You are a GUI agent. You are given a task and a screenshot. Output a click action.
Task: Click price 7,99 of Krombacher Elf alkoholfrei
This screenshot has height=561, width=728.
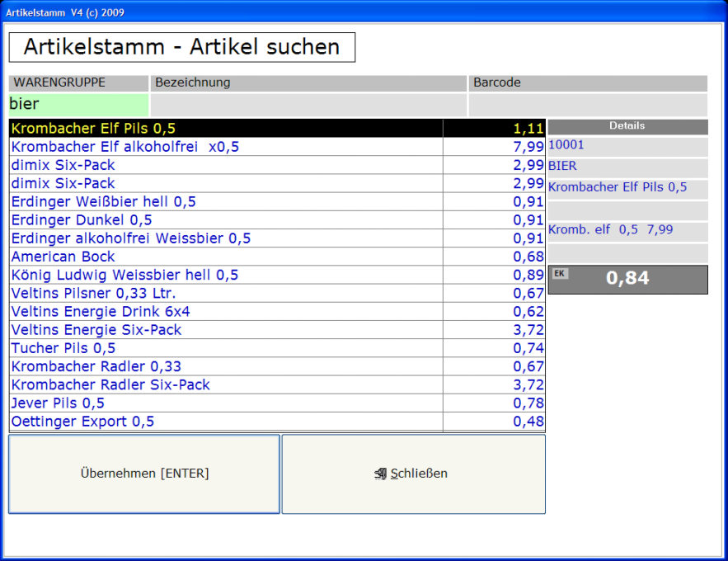pos(528,147)
